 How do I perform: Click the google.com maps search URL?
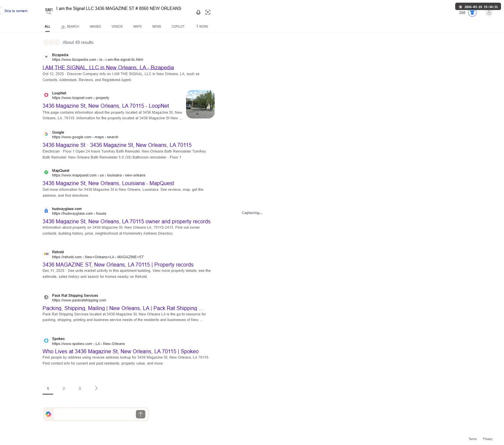pyautogui.click(x=85, y=137)
